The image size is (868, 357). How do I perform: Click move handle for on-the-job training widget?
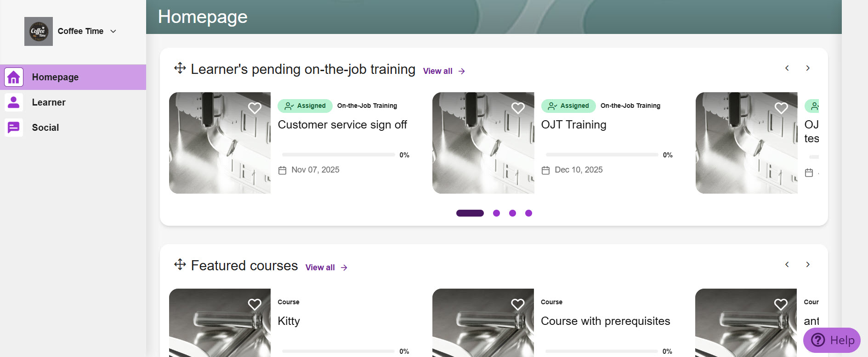pos(180,68)
